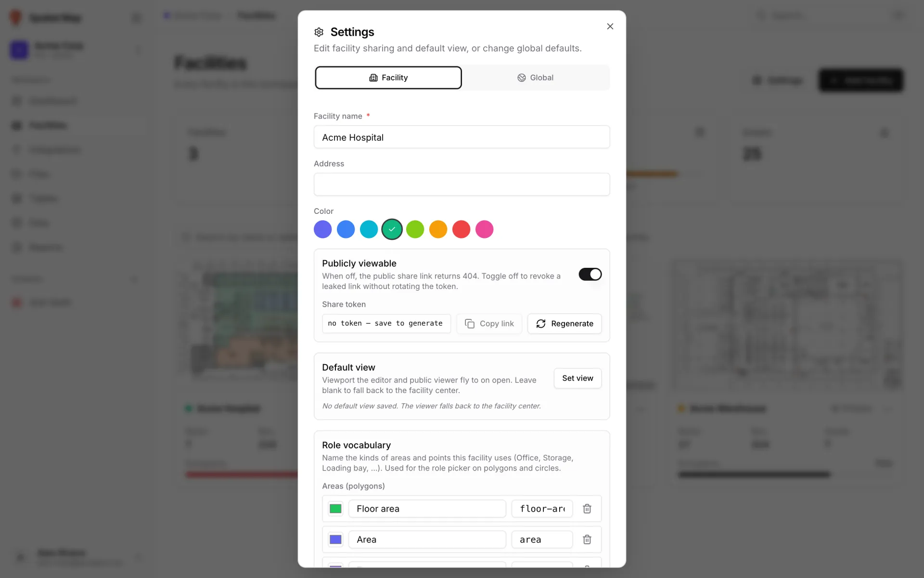Viewport: 924px width, 578px height.
Task: Click into the Address field
Action: point(462,184)
